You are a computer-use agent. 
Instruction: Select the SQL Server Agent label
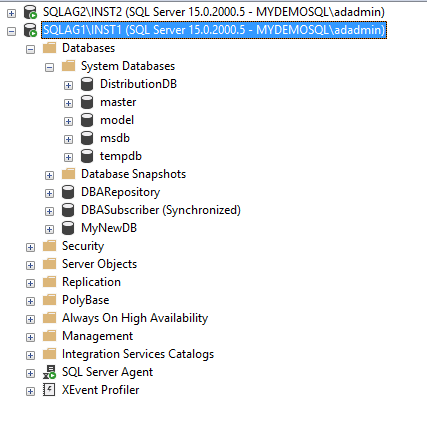(x=107, y=372)
